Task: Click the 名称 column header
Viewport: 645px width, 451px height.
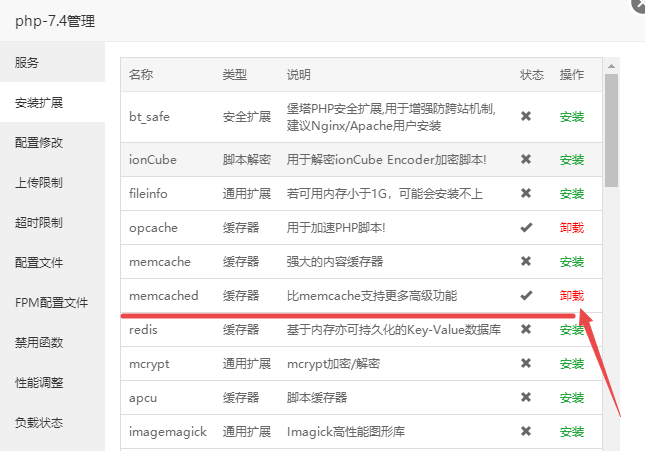Action: [x=141, y=74]
